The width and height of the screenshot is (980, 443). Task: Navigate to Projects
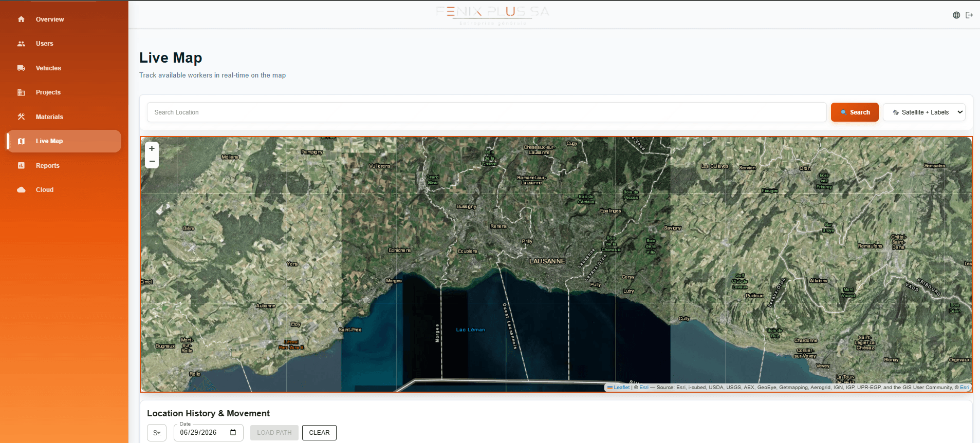pyautogui.click(x=64, y=92)
